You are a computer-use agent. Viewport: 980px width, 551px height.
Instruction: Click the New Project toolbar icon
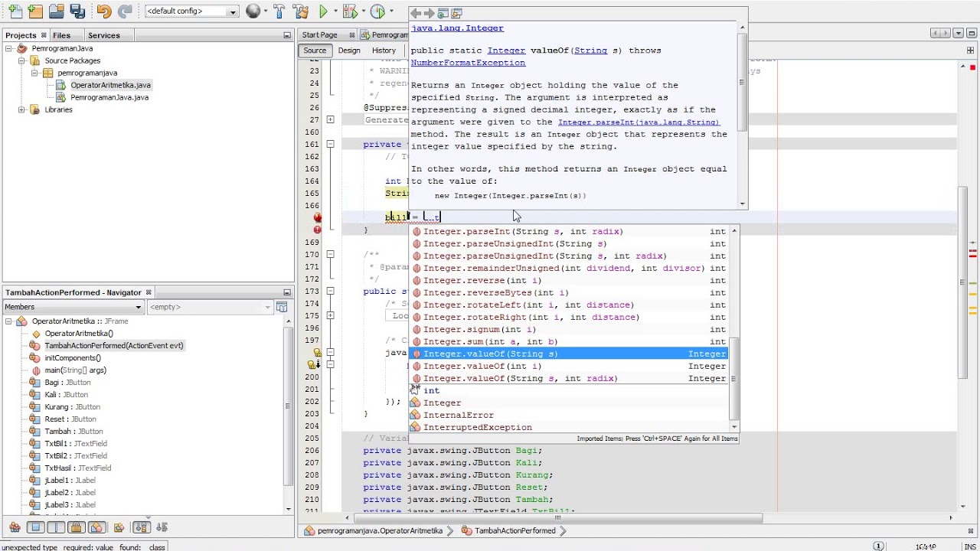[35, 11]
